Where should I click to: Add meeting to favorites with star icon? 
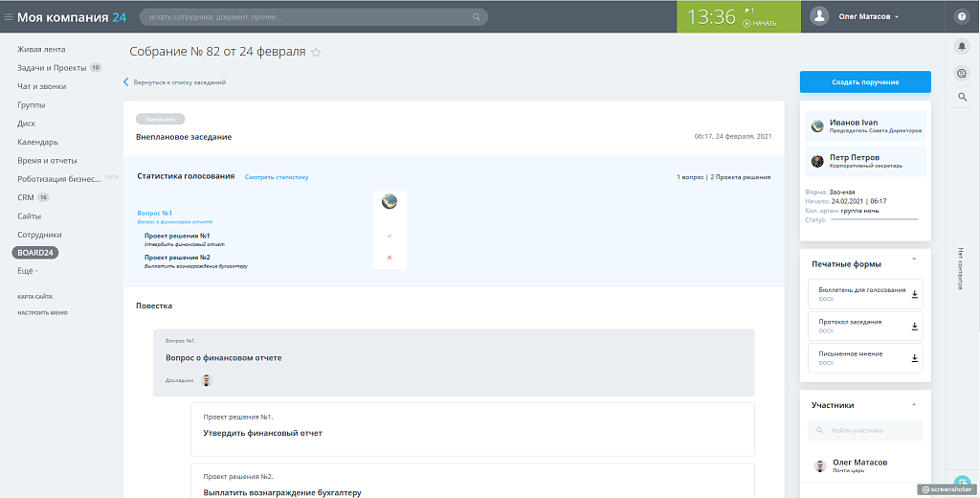[x=316, y=53]
